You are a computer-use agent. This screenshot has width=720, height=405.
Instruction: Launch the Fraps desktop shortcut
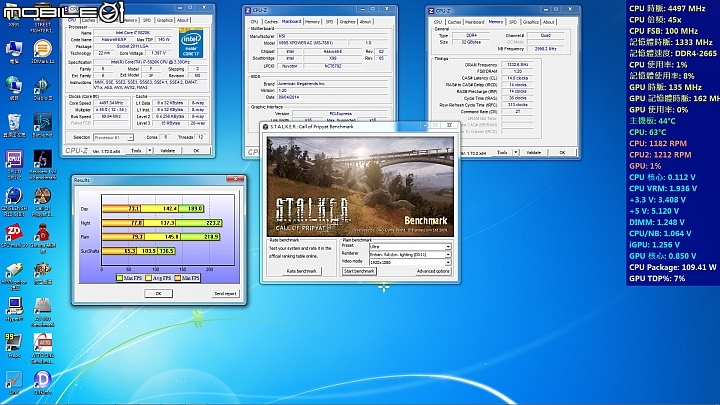(14, 343)
